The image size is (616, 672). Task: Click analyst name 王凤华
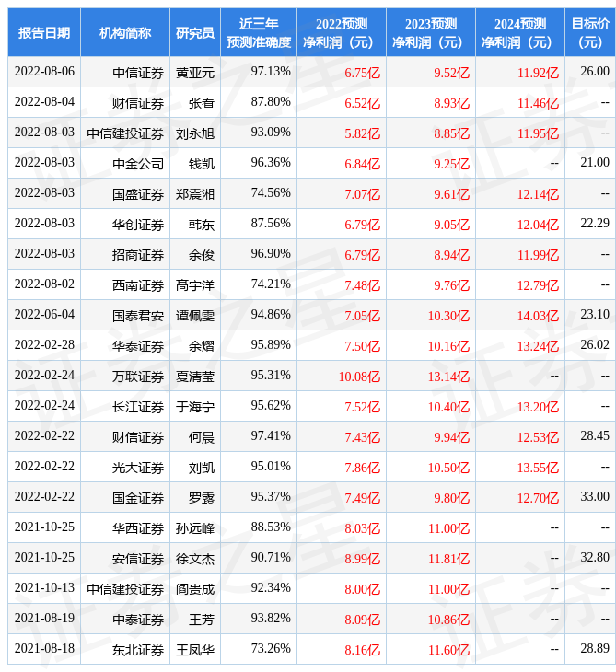click(x=195, y=651)
